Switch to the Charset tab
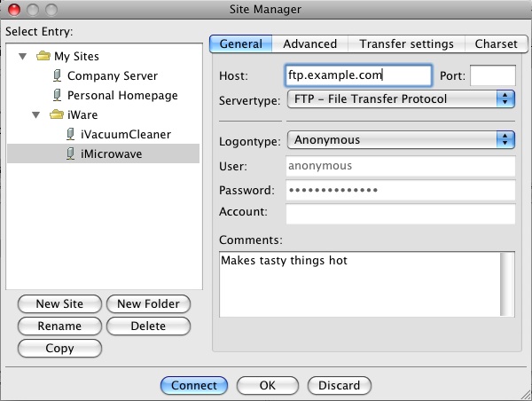532x401 pixels. pyautogui.click(x=496, y=43)
